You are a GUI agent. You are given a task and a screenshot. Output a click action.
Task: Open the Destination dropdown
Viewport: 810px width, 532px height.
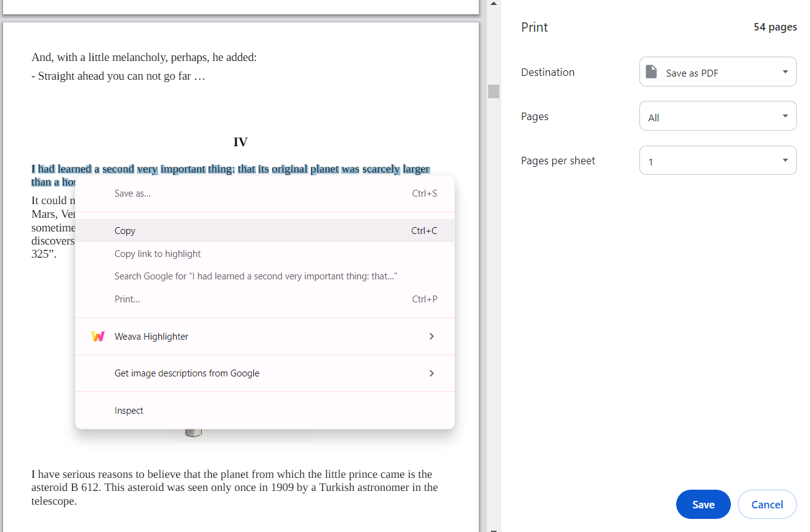717,72
